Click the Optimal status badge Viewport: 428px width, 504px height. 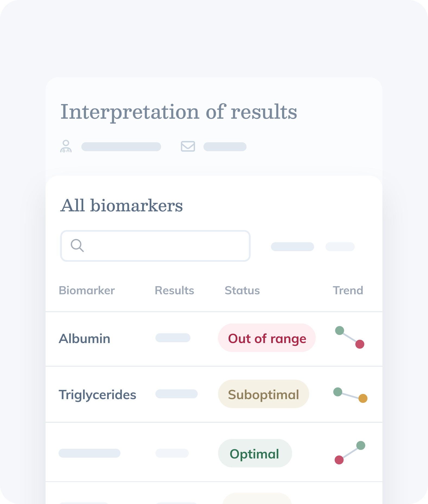point(255,453)
